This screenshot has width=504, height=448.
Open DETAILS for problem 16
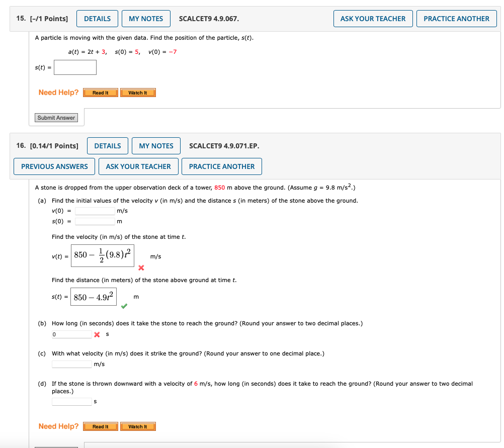tap(107, 146)
